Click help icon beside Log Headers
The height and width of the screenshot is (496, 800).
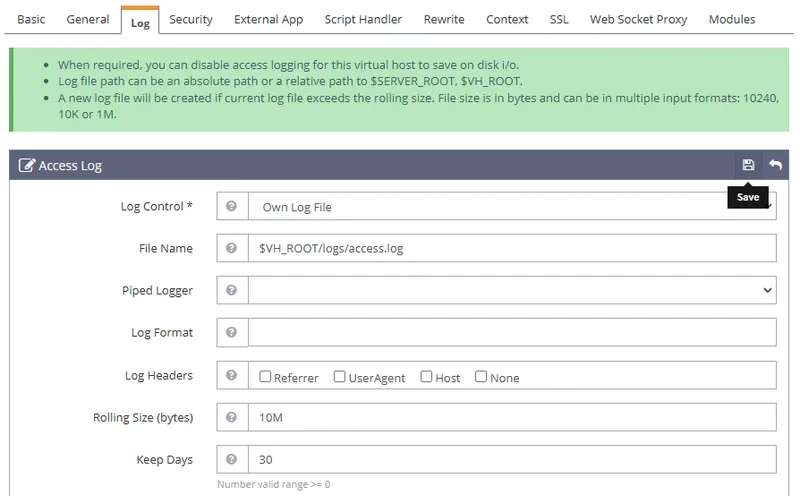232,376
